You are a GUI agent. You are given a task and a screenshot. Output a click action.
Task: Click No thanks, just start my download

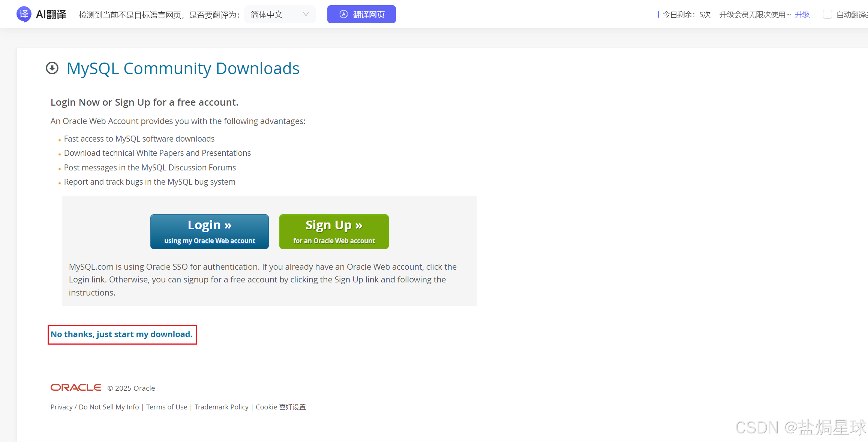click(121, 334)
